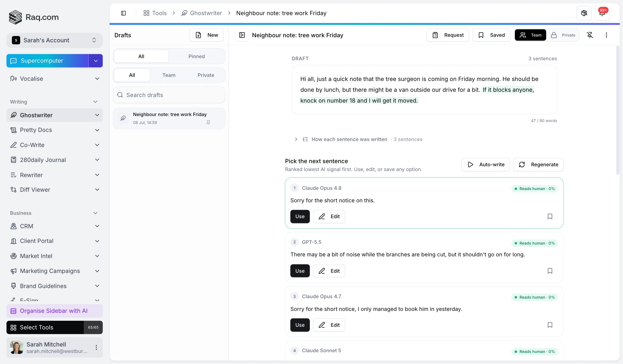Image resolution: width=623 pixels, height=364 pixels.
Task: Toggle the sidebar panel icon
Action: pyautogui.click(x=123, y=13)
